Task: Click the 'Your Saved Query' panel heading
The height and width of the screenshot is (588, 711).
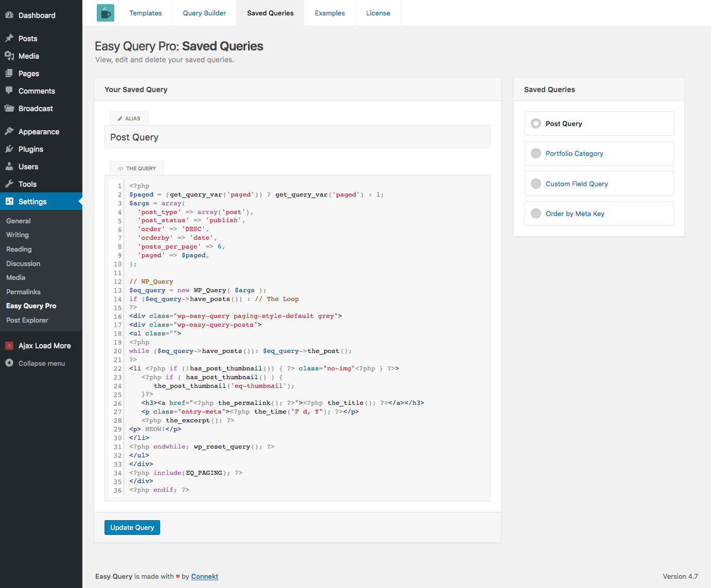Action: 136,90
